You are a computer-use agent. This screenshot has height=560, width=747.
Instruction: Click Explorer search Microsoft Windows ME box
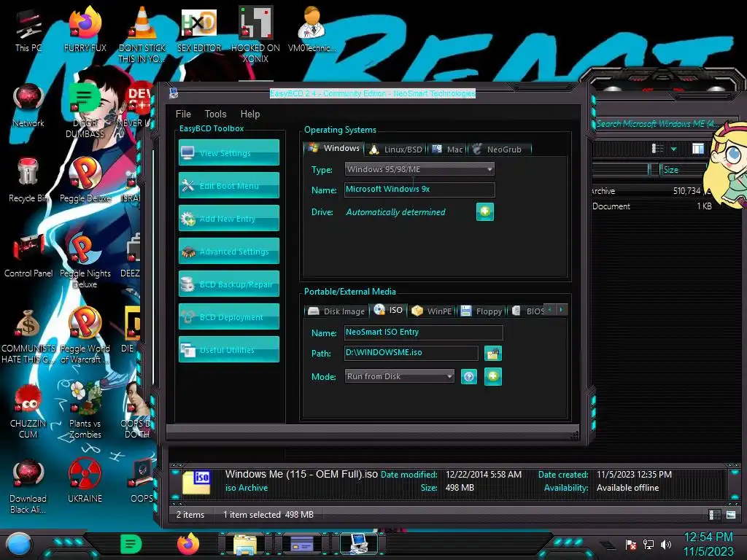(662, 124)
